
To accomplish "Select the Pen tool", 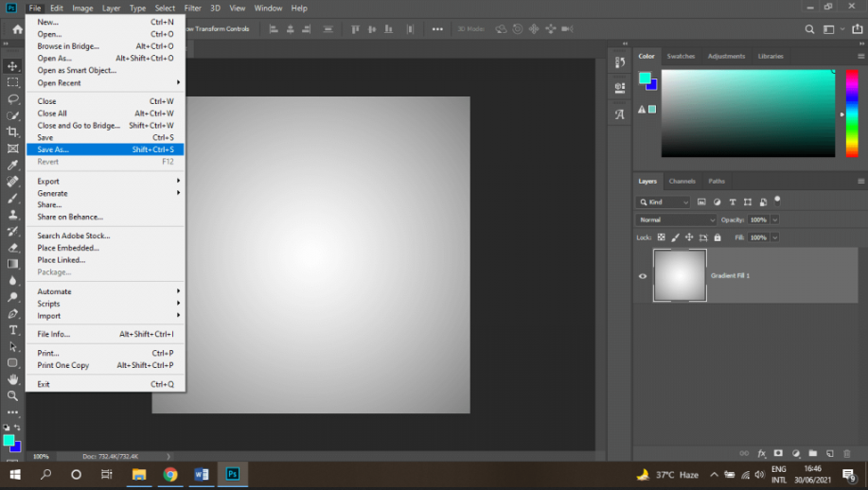I will point(12,313).
